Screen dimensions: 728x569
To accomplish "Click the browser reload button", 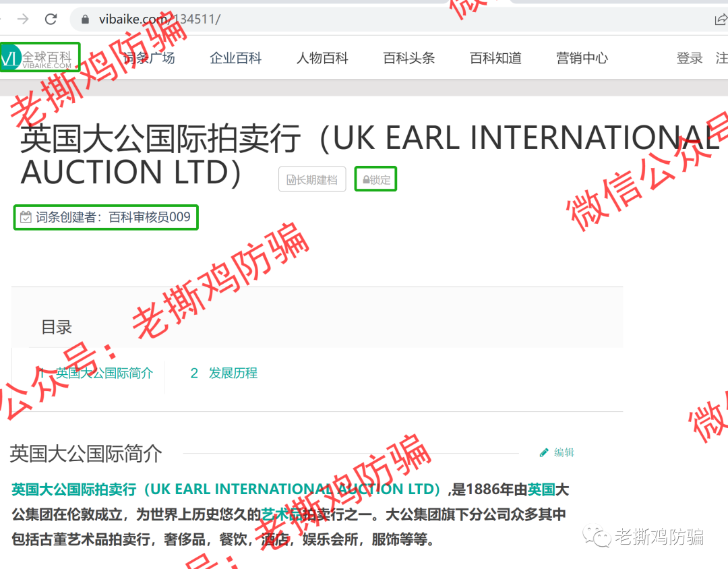I will click(x=51, y=19).
